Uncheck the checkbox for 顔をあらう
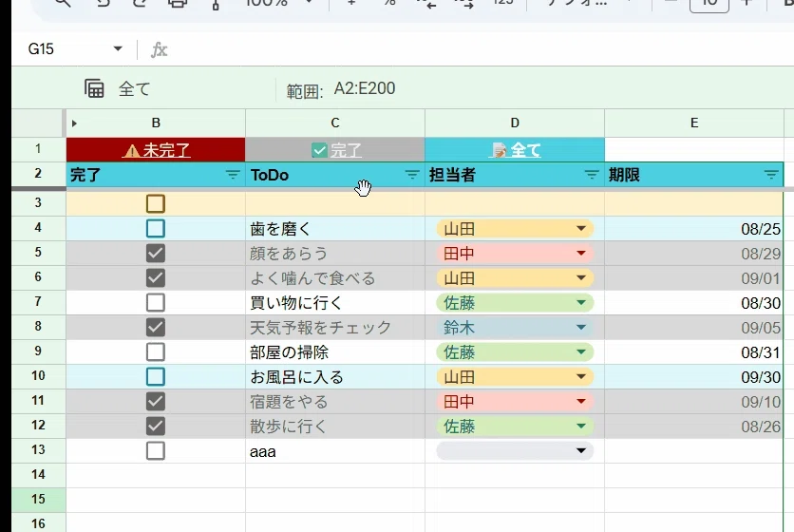The width and height of the screenshot is (794, 532). [156, 254]
